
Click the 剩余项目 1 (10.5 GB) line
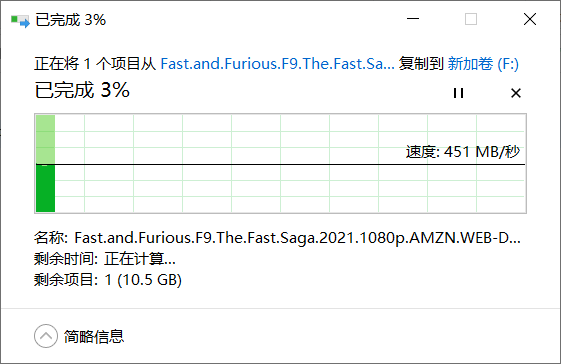(x=108, y=280)
